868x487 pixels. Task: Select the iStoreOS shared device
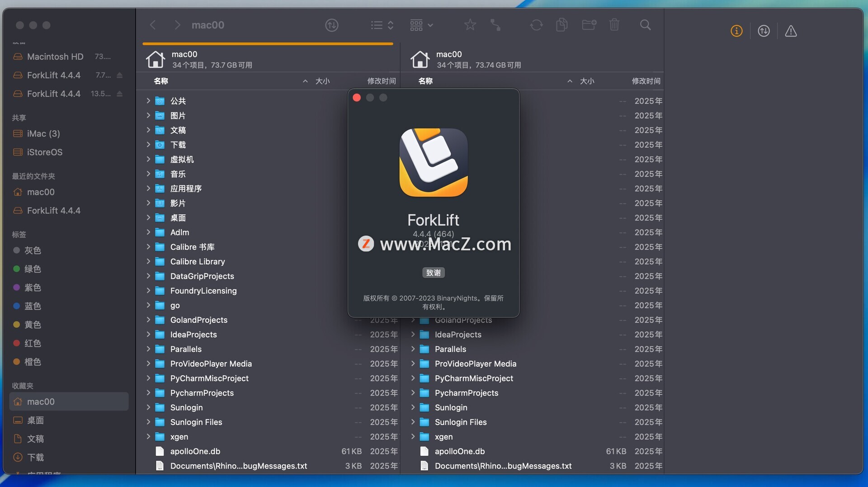click(x=44, y=152)
